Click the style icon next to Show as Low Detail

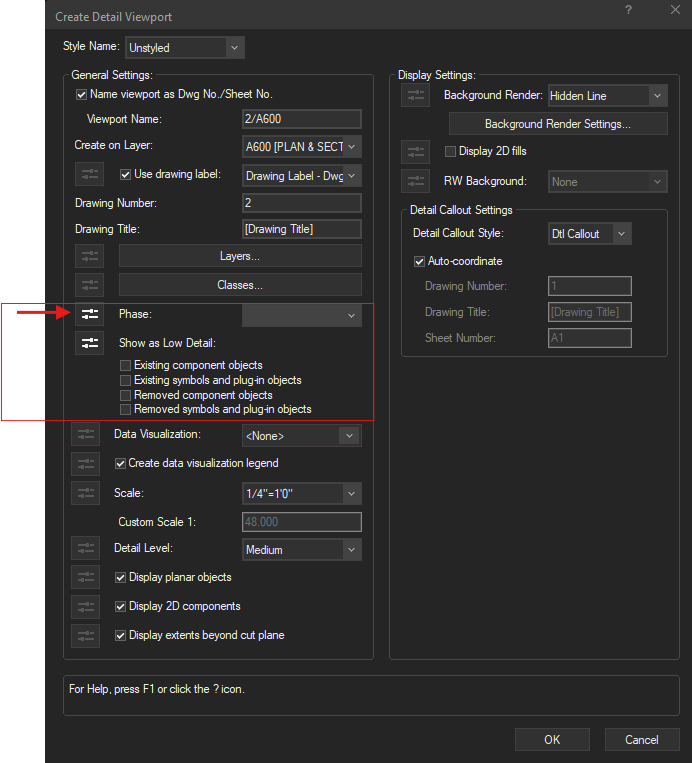point(90,343)
